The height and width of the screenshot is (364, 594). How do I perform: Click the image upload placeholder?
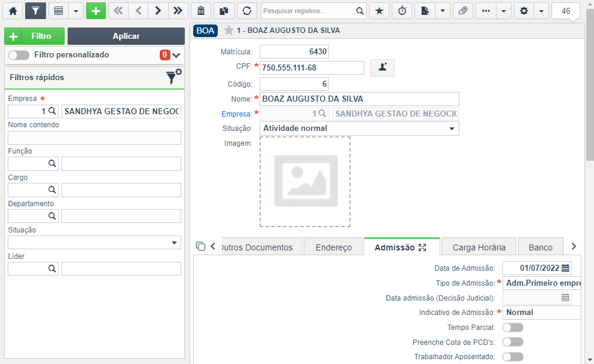(x=305, y=182)
